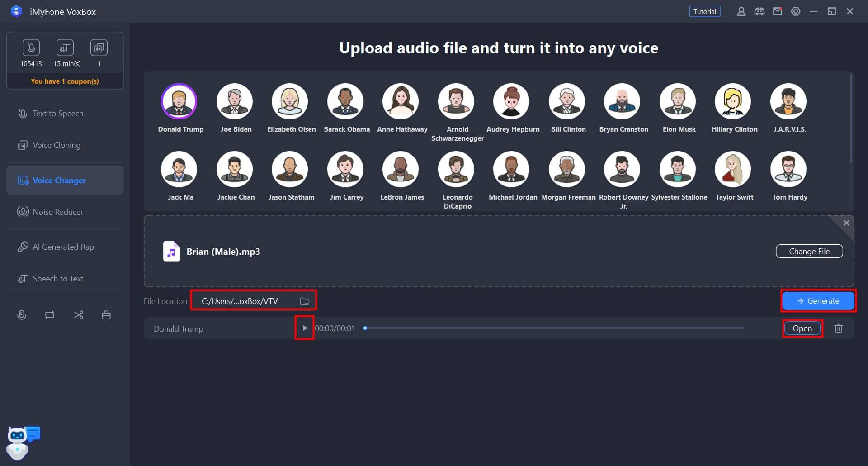Play the Donald Trump generated audio

[x=305, y=328]
